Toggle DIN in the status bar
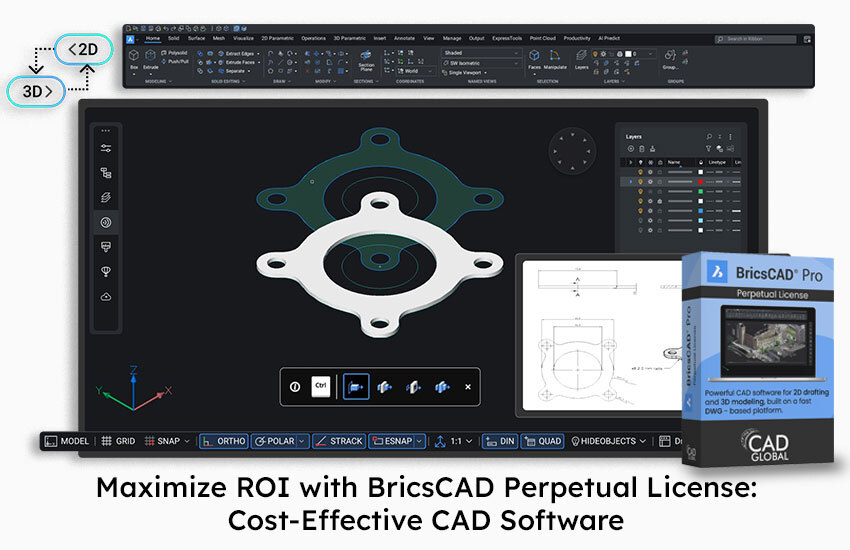The height and width of the screenshot is (550, 850). tap(500, 441)
